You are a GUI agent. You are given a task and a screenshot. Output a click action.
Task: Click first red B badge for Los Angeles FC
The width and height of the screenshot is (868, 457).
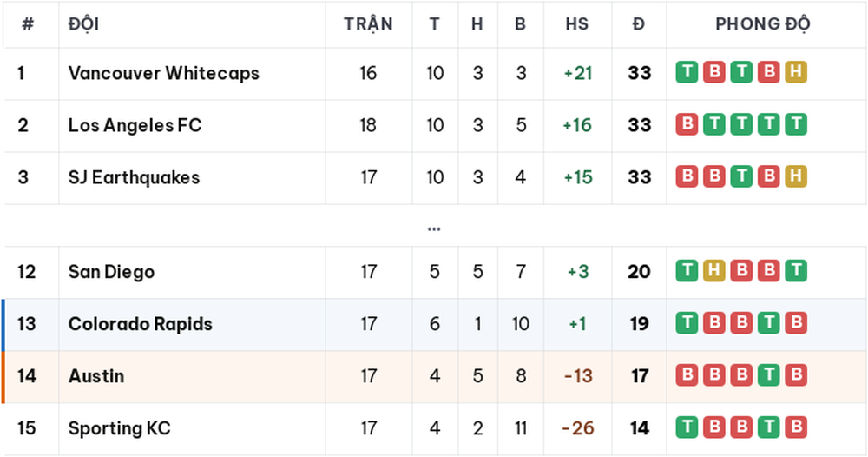pyautogui.click(x=687, y=124)
